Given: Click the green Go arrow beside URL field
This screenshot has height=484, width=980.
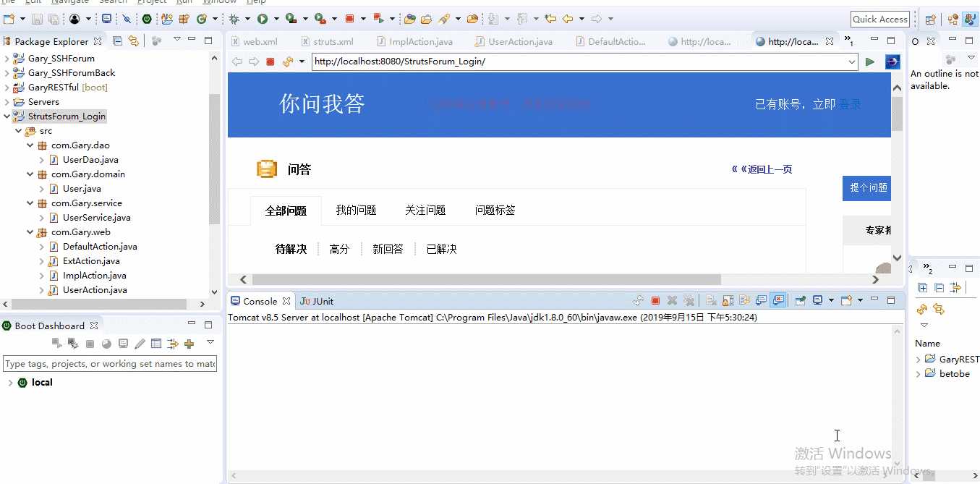Looking at the screenshot, I should coord(870,61).
